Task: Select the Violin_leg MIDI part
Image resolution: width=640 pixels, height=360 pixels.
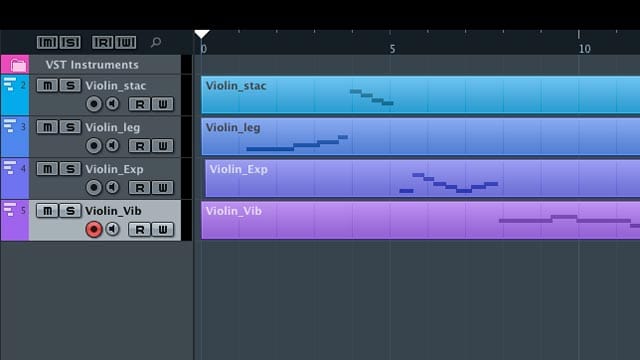Action: (x=420, y=136)
